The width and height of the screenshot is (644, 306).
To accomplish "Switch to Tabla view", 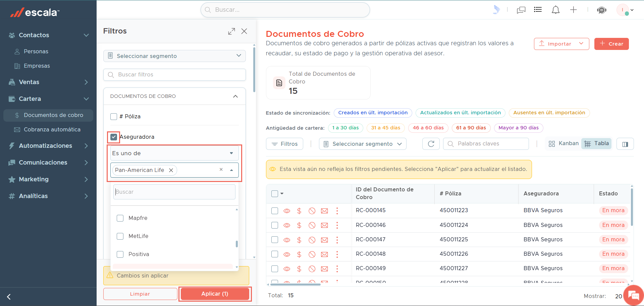I will tap(596, 143).
